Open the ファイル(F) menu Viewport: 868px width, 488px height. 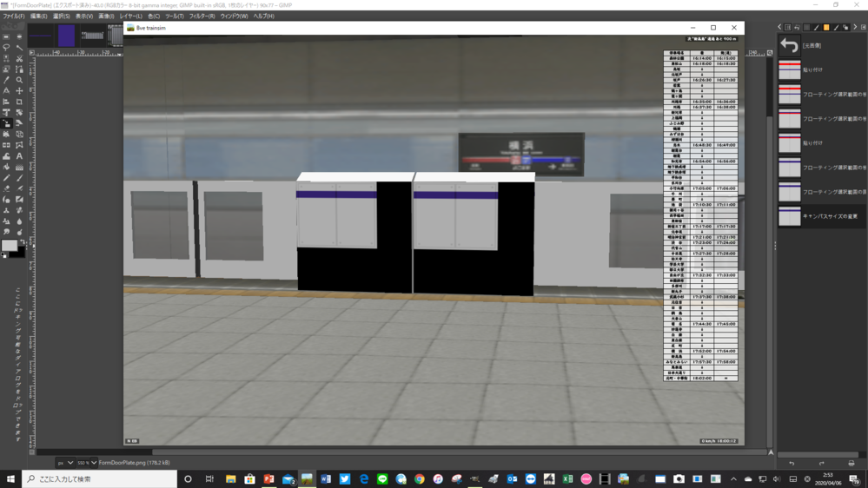coord(13,16)
